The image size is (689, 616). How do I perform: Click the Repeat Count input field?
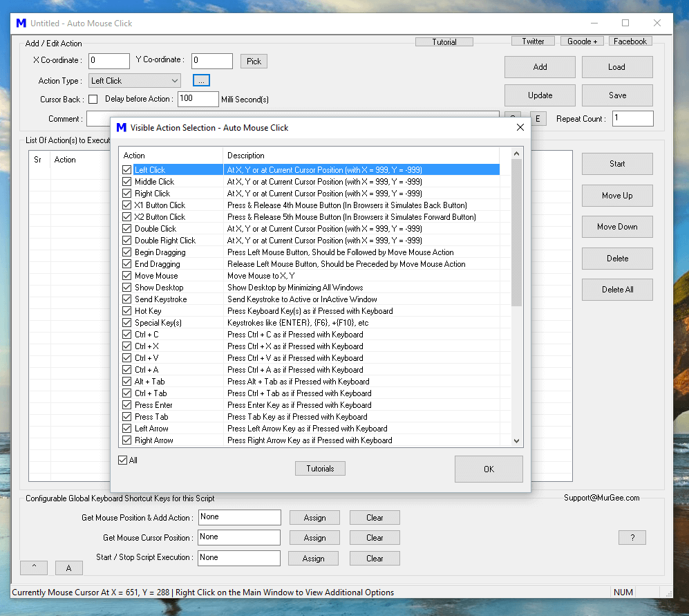click(x=632, y=118)
